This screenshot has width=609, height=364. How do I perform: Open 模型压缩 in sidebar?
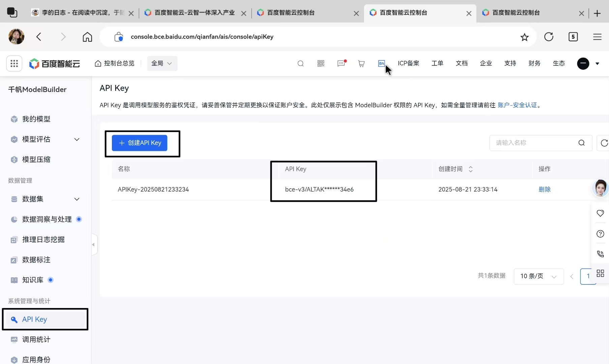pos(36,159)
